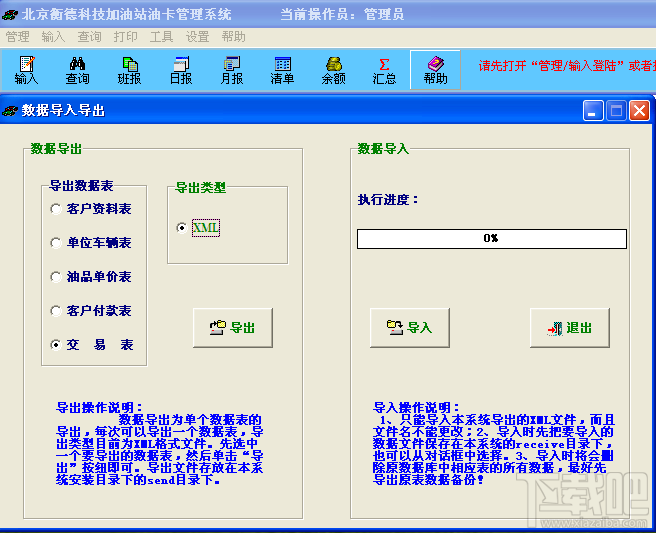Open the 班报 report toolbar icon
This screenshot has width=656, height=533.
coord(129,70)
